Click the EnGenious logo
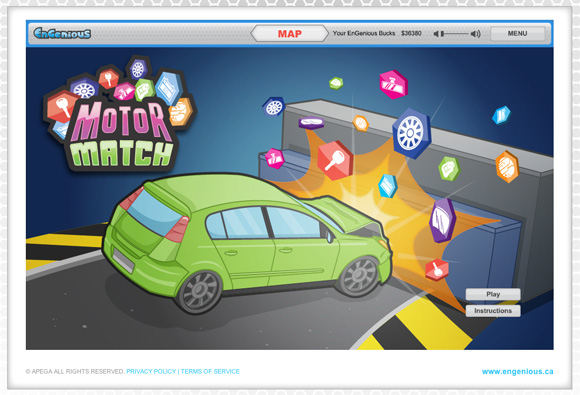This screenshot has width=580, height=395. click(x=62, y=33)
